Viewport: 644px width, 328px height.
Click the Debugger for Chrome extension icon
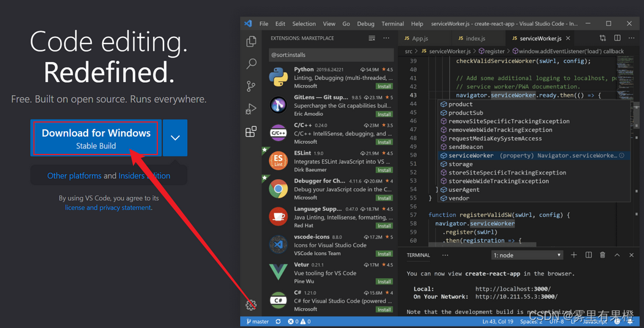[x=279, y=189]
